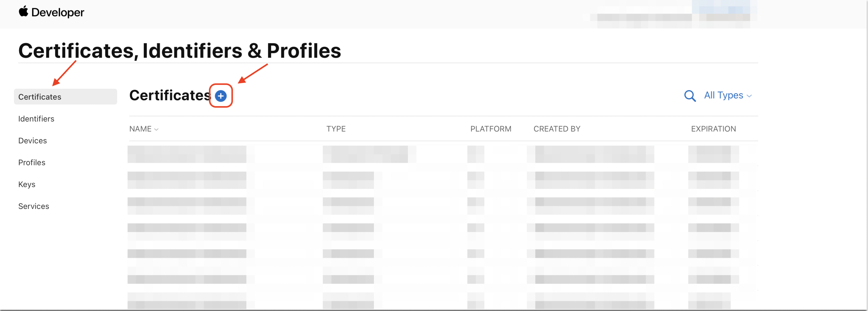Click the blue plus add certificate icon
Screen dimensions: 868x311
coord(221,96)
